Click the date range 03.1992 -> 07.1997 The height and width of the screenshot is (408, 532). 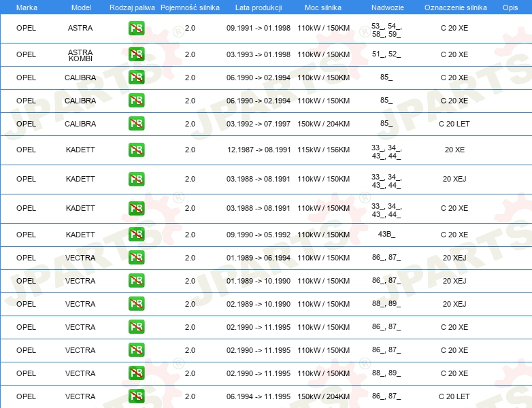coord(259,124)
